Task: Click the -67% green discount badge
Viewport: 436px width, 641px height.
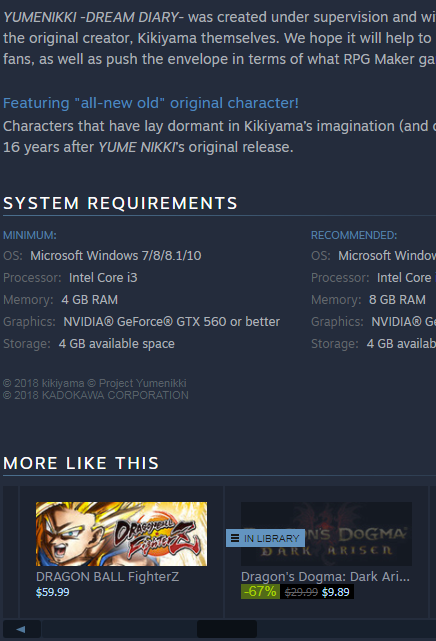Action: click(x=260, y=592)
